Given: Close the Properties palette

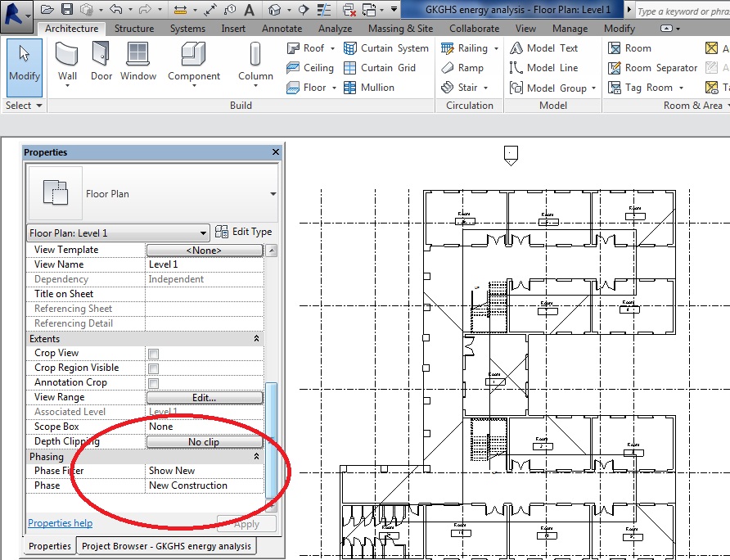Looking at the screenshot, I should point(276,152).
